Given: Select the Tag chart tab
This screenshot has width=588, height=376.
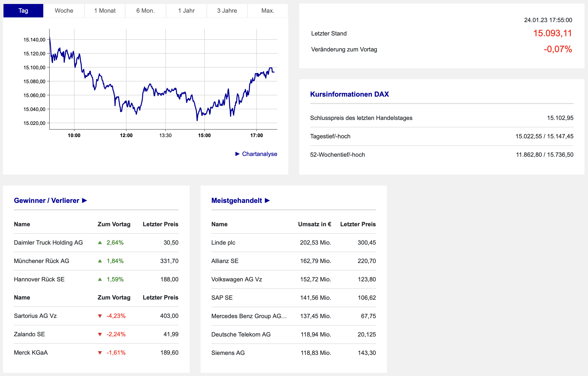Looking at the screenshot, I should (23, 11).
